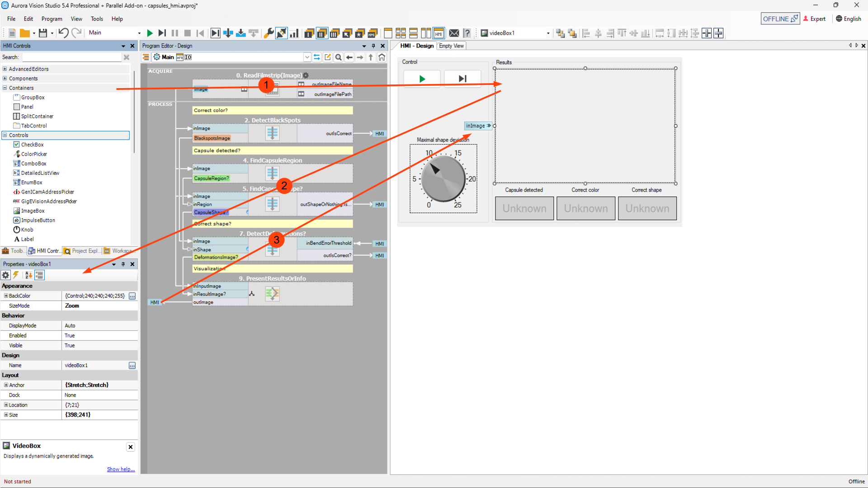Select the CheckBox control in HMI list

point(32,145)
